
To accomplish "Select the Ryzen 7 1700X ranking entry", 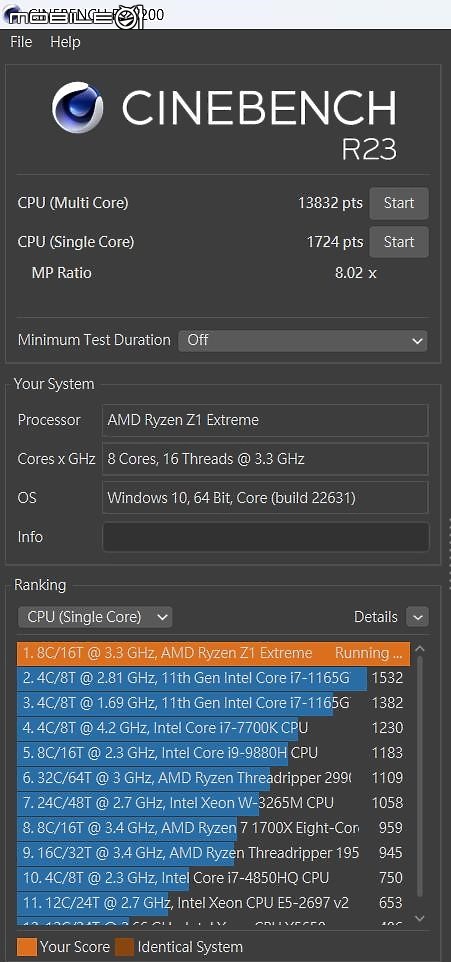I will click(214, 828).
